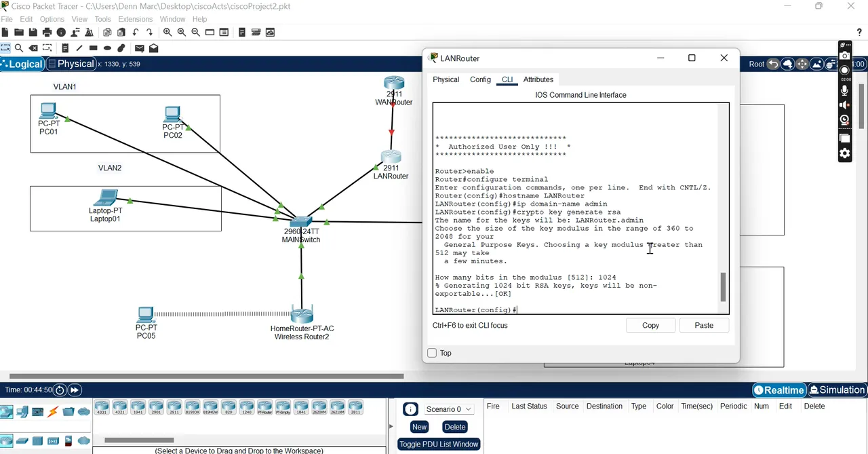This screenshot has width=868, height=454.
Task: Open the Scenario 0 dropdown
Action: click(x=449, y=409)
